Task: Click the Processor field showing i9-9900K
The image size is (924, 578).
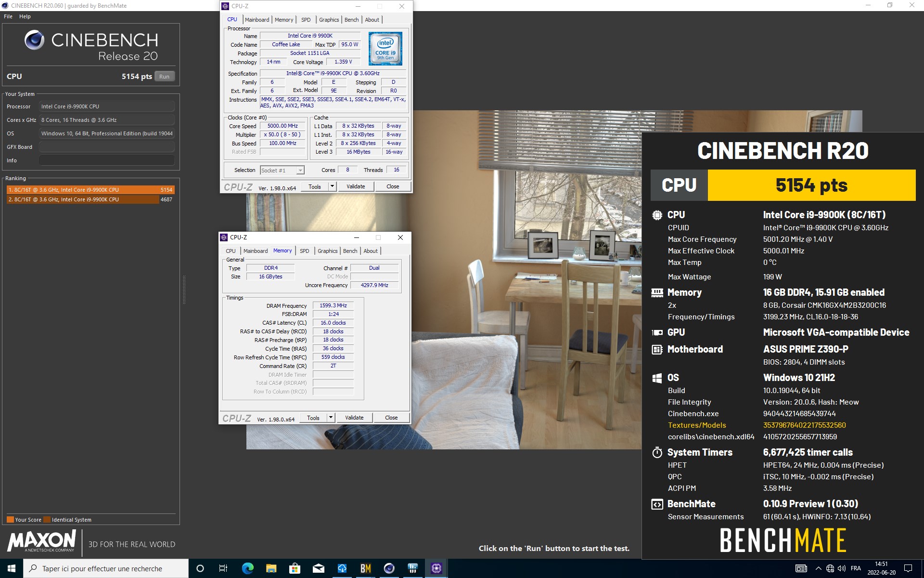Action: coord(107,106)
